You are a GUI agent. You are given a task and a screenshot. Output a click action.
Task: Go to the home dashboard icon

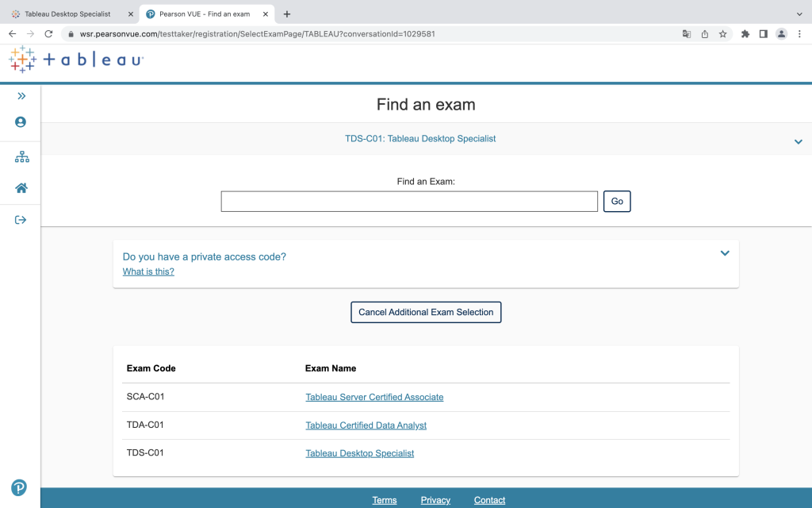coord(21,188)
